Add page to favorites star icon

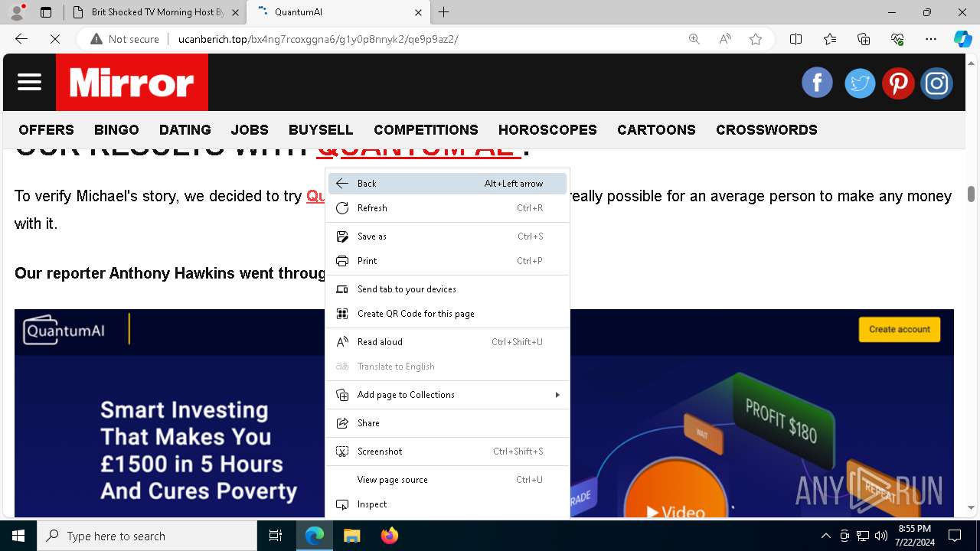click(756, 39)
